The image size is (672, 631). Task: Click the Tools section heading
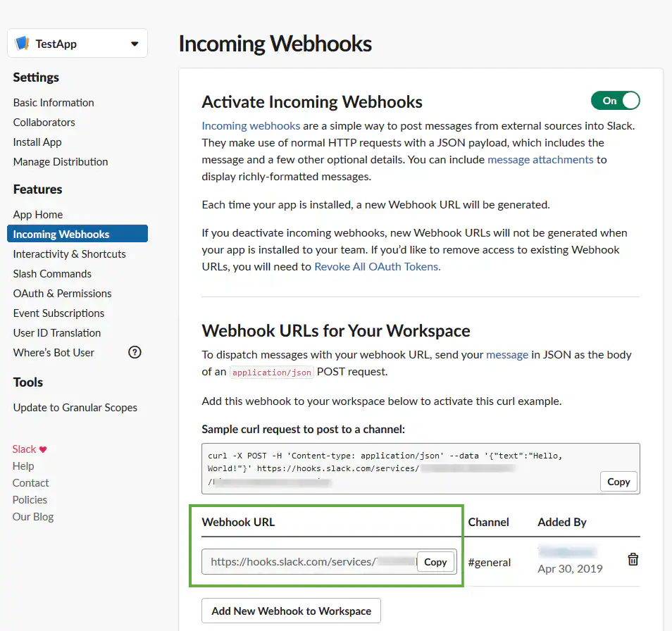tap(28, 382)
